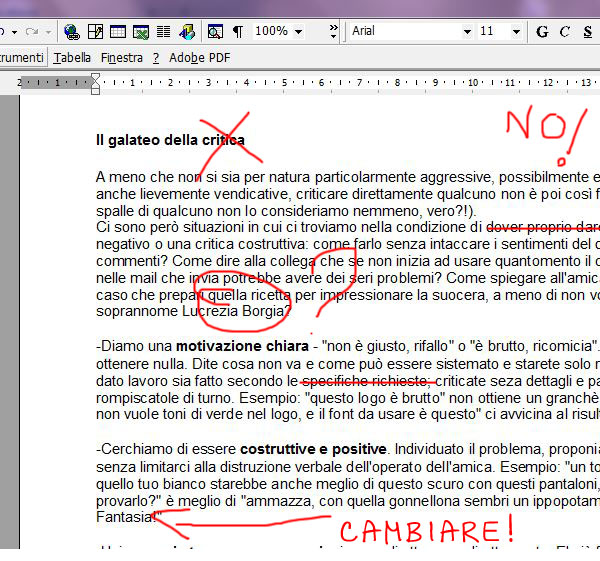The image size is (600, 561).
Task: Click the Insert Table icon
Action: [x=118, y=31]
